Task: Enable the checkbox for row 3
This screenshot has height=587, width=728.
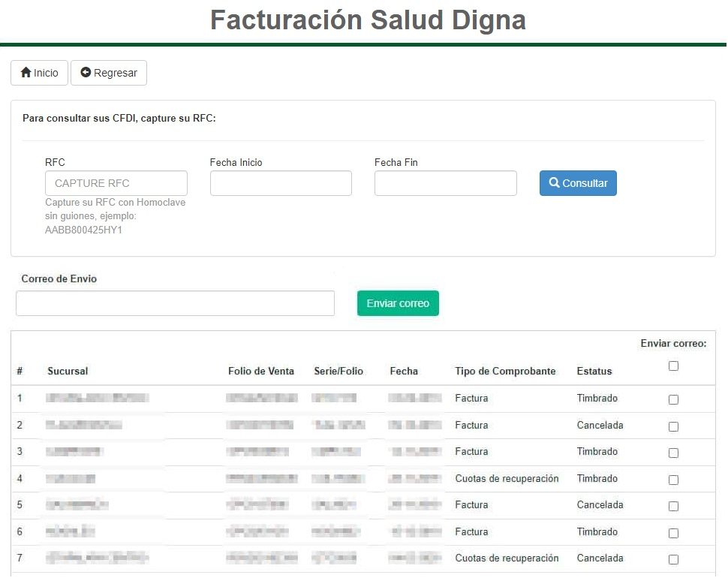Action: (x=673, y=453)
